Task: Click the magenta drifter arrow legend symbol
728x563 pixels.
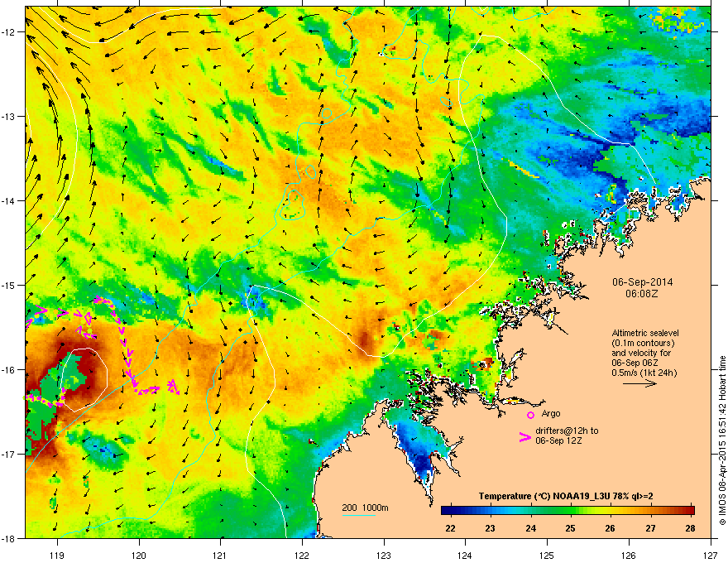Action: (x=524, y=436)
